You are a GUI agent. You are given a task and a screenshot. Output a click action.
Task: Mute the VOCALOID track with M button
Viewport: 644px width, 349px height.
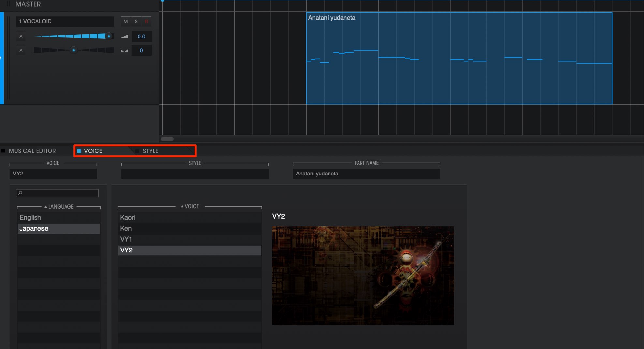(125, 22)
